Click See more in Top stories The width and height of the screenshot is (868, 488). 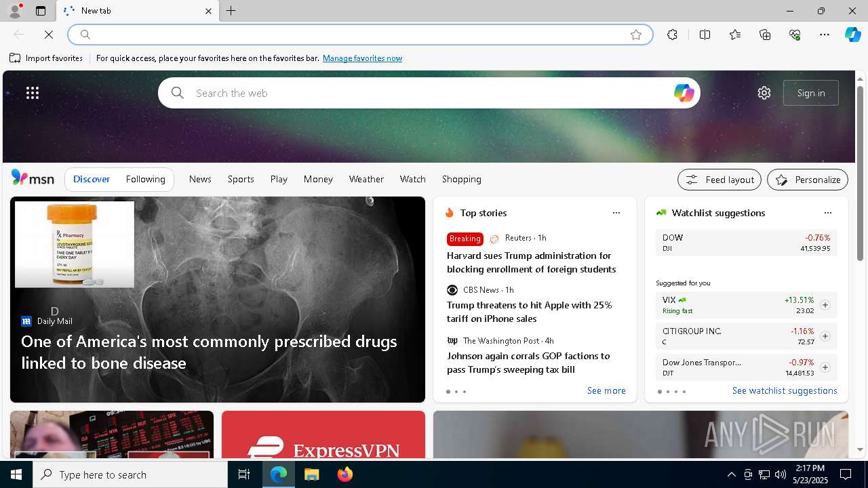[606, 391]
